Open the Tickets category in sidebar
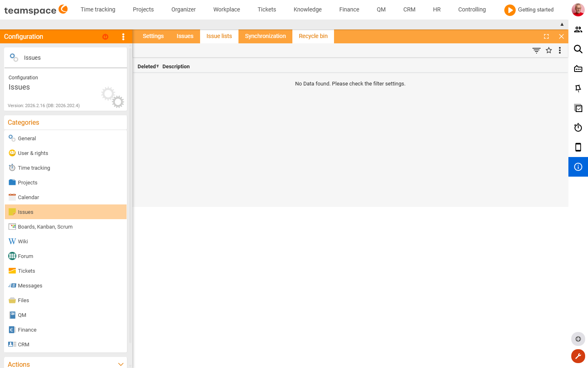 pyautogui.click(x=65, y=271)
